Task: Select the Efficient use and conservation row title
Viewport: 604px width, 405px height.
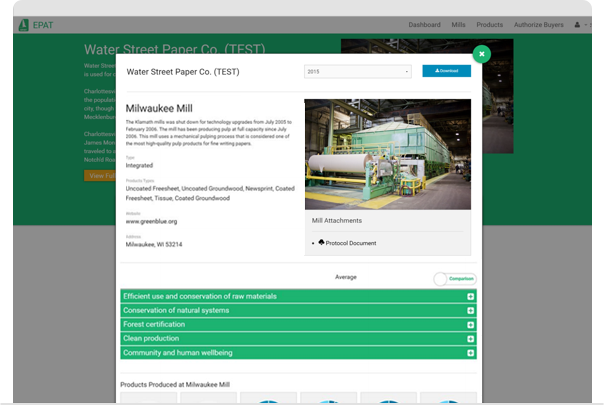Action: click(x=200, y=296)
